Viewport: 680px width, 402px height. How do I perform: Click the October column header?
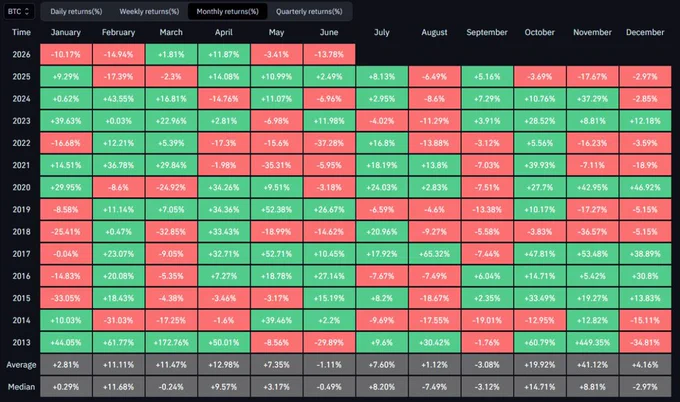(540, 32)
